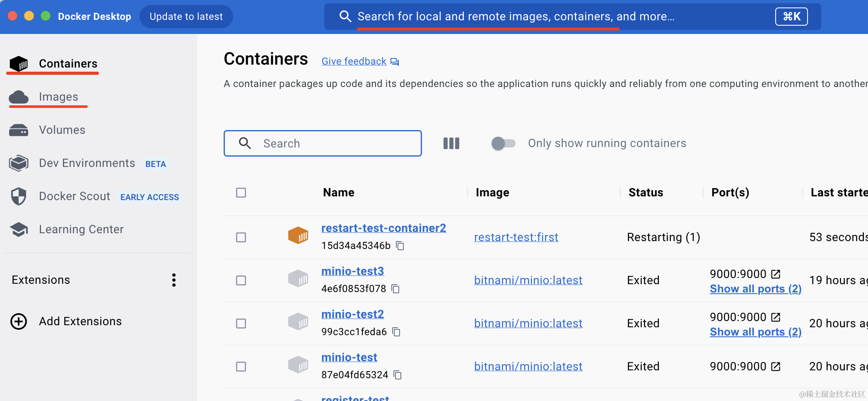Click the Update to latest button
The width and height of the screenshot is (868, 401).
[x=186, y=17]
